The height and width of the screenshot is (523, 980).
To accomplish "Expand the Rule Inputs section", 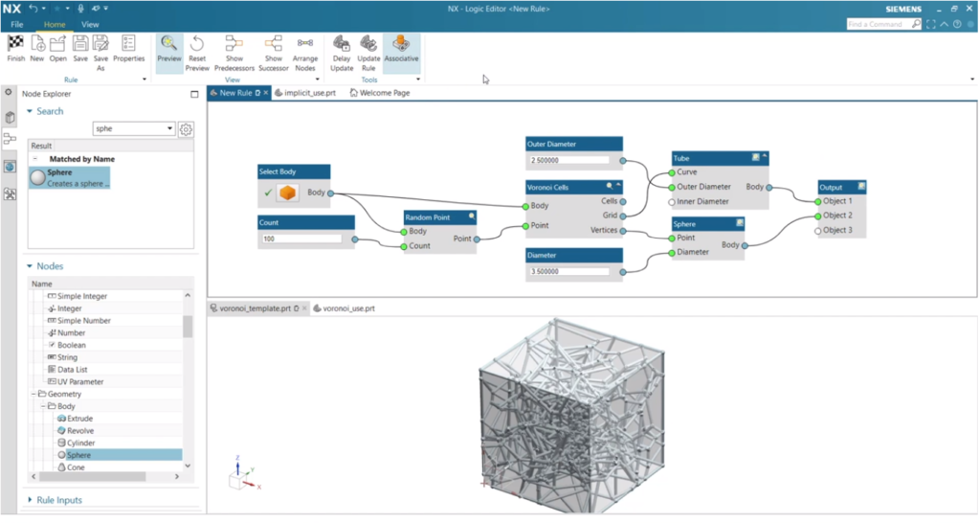I will coord(58,500).
